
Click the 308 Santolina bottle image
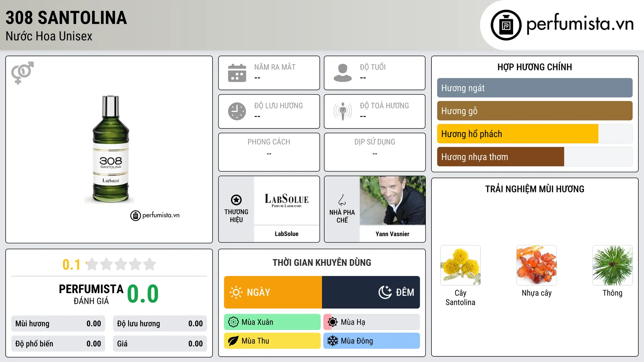coord(110,149)
